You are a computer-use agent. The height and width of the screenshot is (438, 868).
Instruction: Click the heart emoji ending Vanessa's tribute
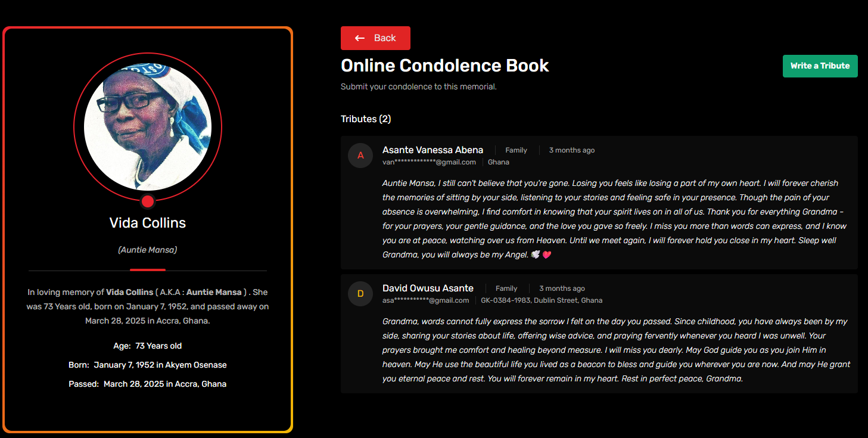[x=547, y=254]
